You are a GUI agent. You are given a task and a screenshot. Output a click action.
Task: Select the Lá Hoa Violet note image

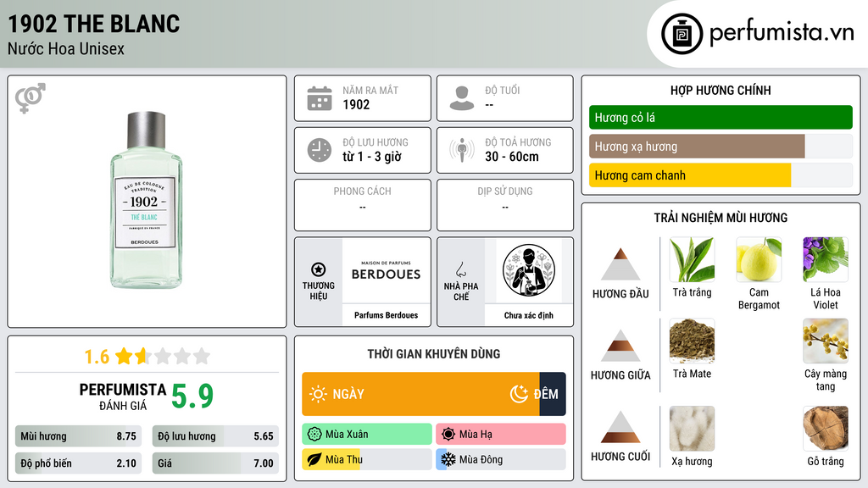point(826,259)
